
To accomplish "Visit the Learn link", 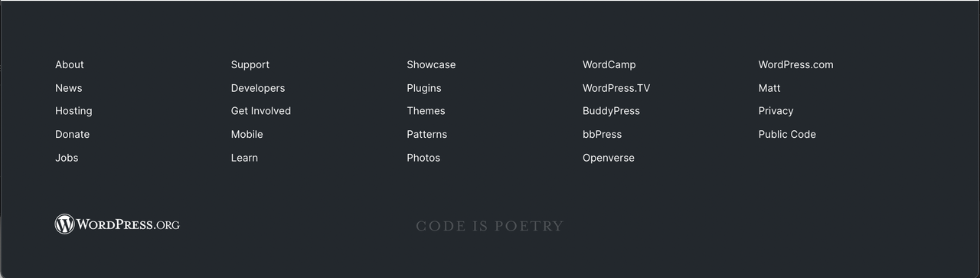I will 244,158.
